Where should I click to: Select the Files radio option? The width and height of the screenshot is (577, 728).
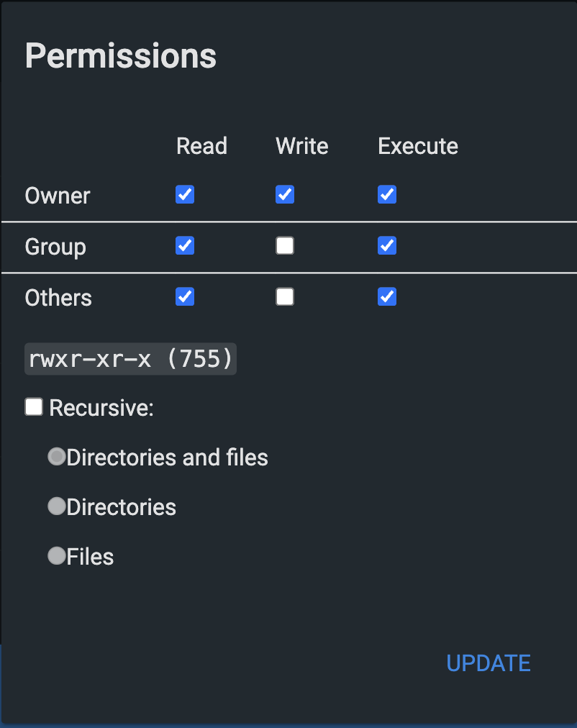pos(57,555)
